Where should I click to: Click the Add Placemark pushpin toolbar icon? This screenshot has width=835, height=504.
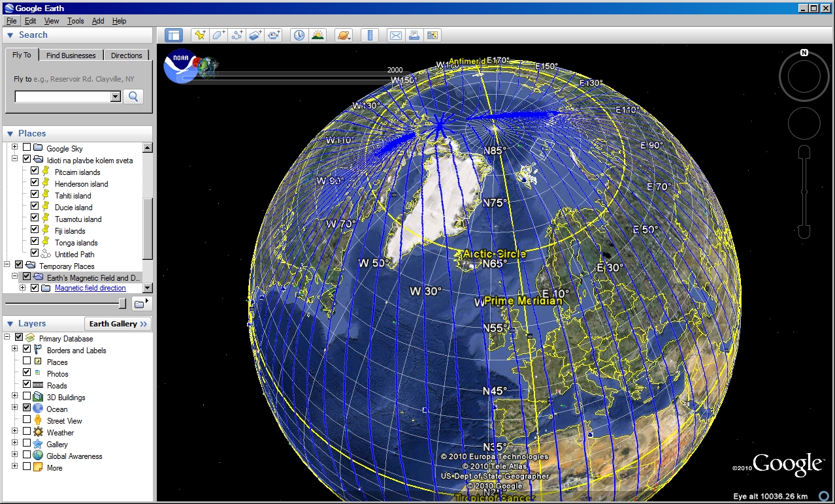pos(200,35)
